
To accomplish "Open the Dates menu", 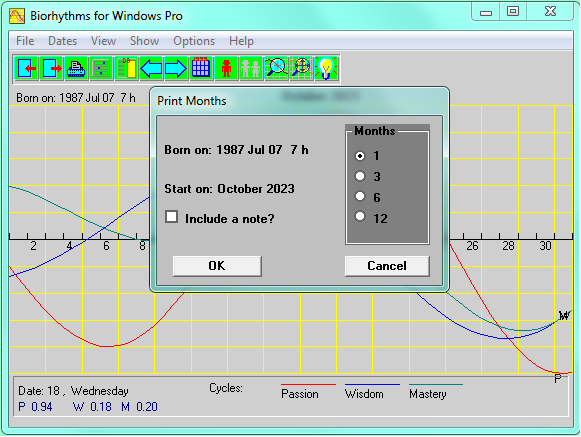I will [62, 41].
